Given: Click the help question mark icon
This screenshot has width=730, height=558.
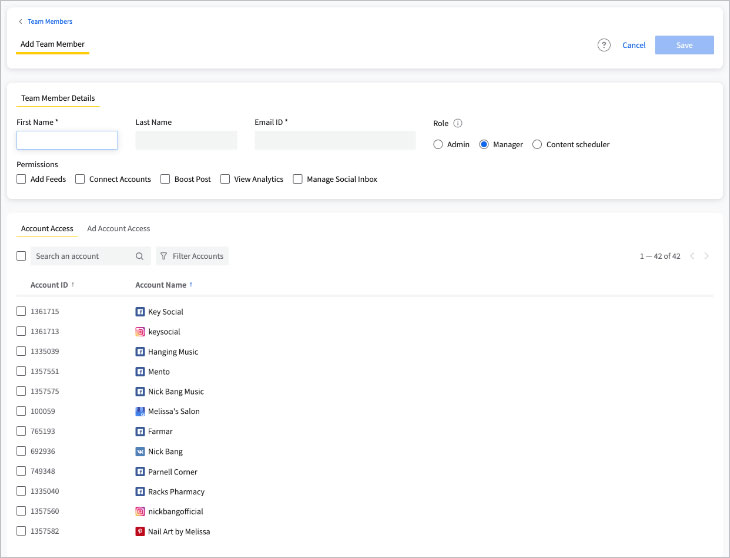Looking at the screenshot, I should point(604,45).
